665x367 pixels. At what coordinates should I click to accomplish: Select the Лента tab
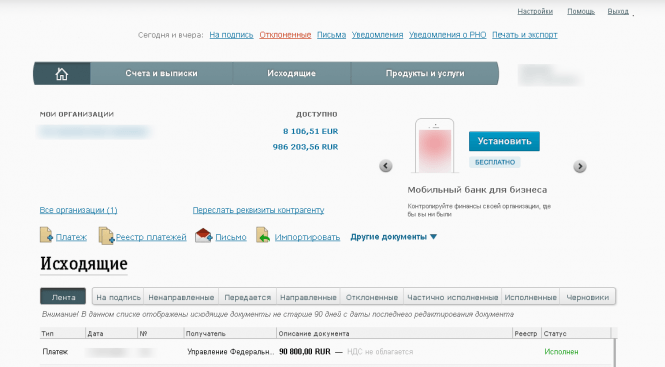(x=63, y=297)
